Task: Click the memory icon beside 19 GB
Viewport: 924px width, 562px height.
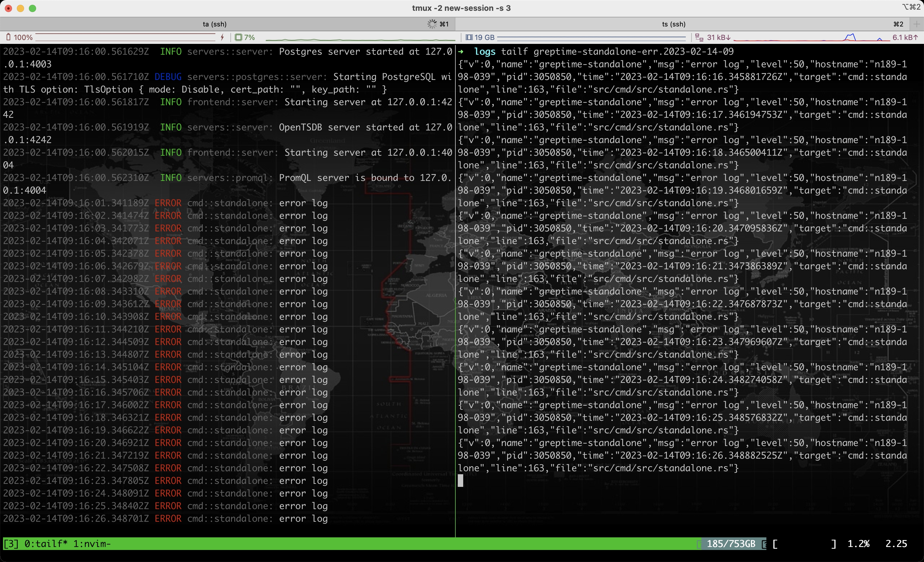Action: click(469, 37)
